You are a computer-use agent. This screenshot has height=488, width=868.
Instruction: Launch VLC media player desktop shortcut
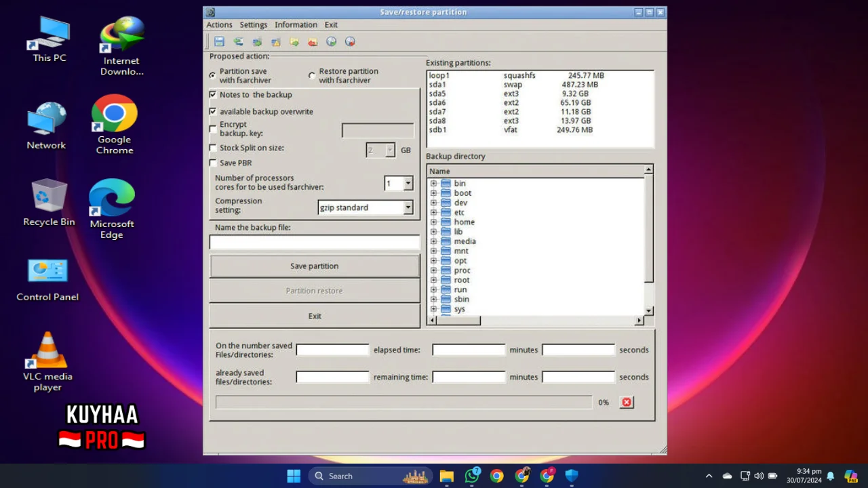tap(47, 361)
